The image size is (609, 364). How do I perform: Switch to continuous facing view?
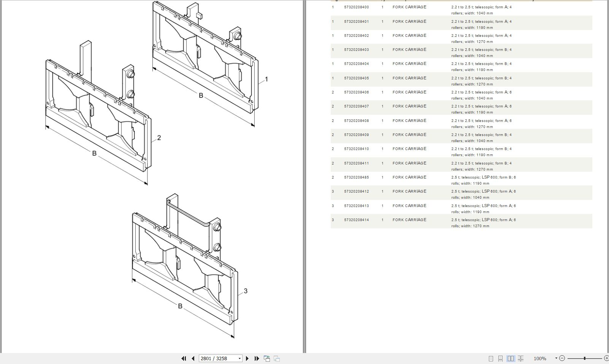[521, 358]
